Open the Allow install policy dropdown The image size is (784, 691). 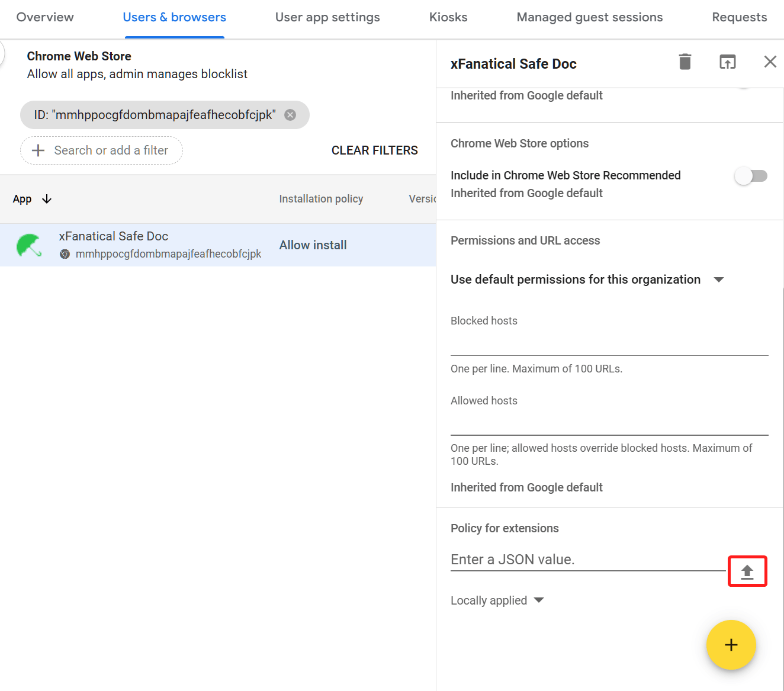coord(313,245)
